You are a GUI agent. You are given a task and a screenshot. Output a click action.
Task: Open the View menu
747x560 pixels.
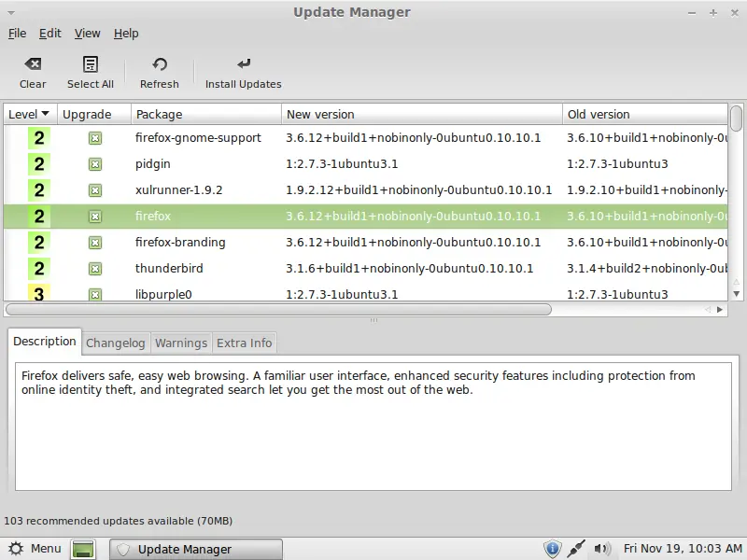tap(87, 34)
